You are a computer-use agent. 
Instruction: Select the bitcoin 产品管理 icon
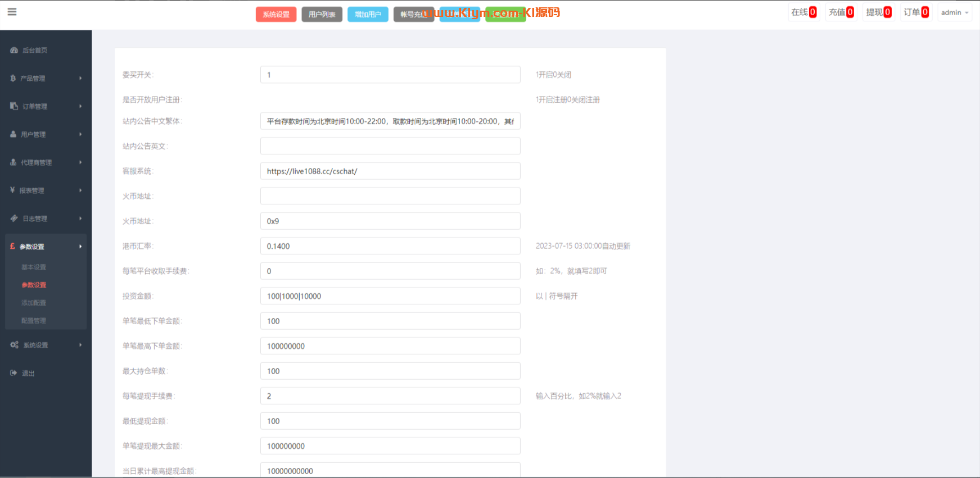(13, 78)
